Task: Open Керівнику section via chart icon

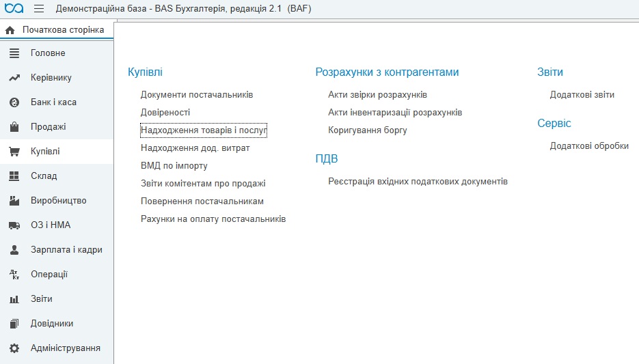Action: (14, 78)
